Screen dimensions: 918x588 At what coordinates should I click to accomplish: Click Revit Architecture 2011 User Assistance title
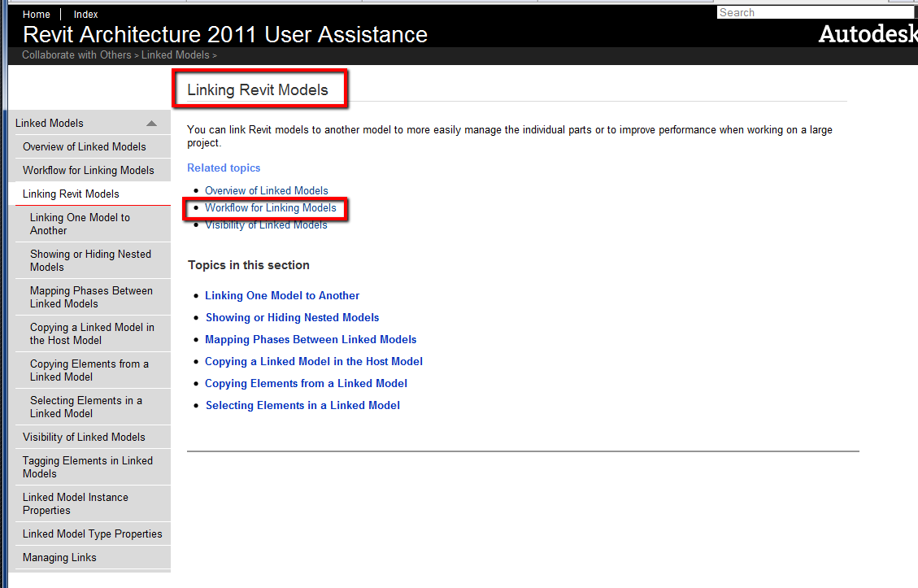click(x=224, y=34)
